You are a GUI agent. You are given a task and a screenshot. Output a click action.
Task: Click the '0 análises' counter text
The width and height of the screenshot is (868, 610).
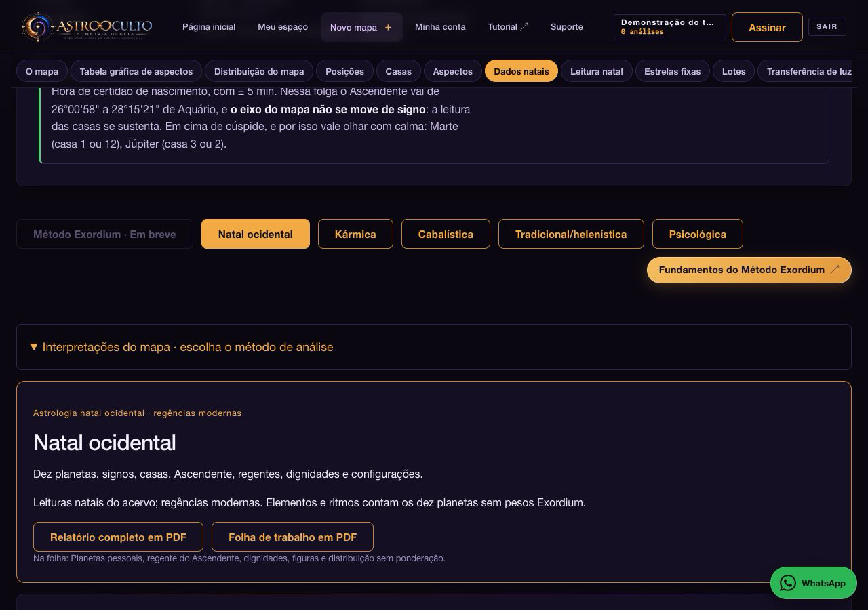[x=642, y=32]
